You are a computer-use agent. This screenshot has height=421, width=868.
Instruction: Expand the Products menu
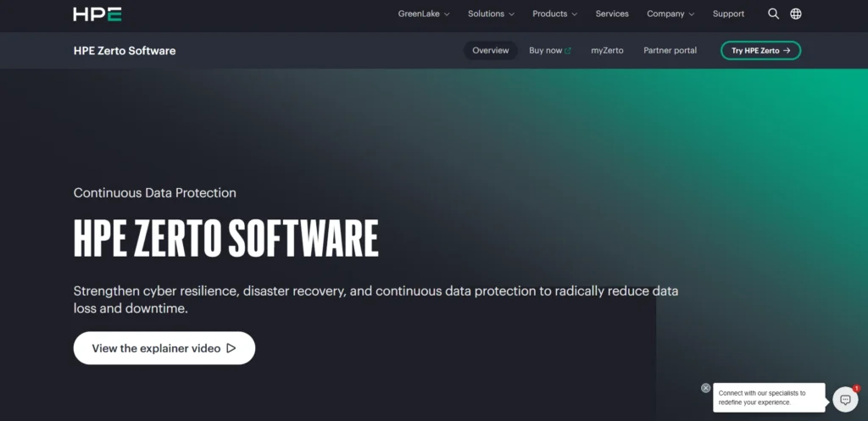tap(554, 14)
